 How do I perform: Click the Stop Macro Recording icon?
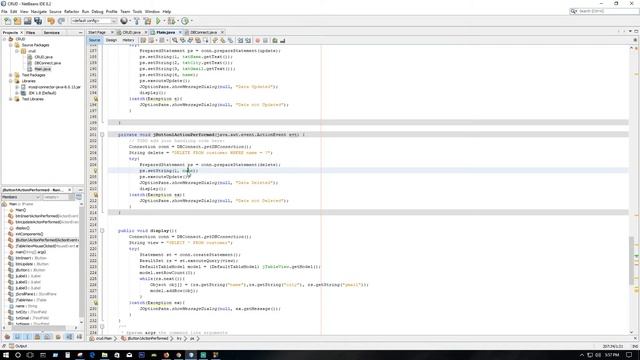pos(265,40)
